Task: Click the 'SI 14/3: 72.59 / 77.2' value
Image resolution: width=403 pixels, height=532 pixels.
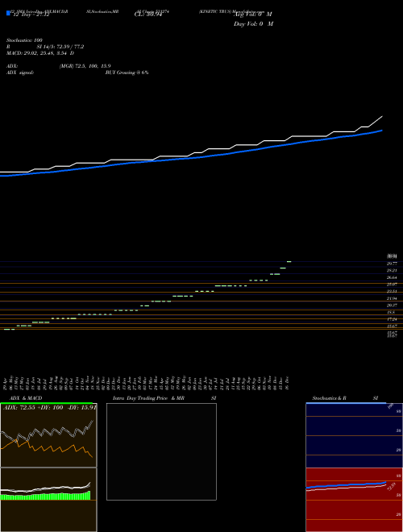Action: [60, 47]
